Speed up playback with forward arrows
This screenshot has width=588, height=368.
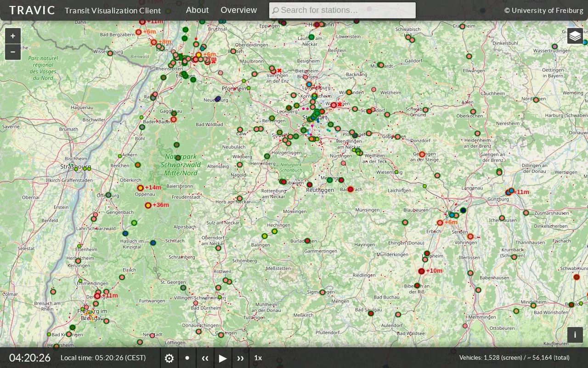240,358
